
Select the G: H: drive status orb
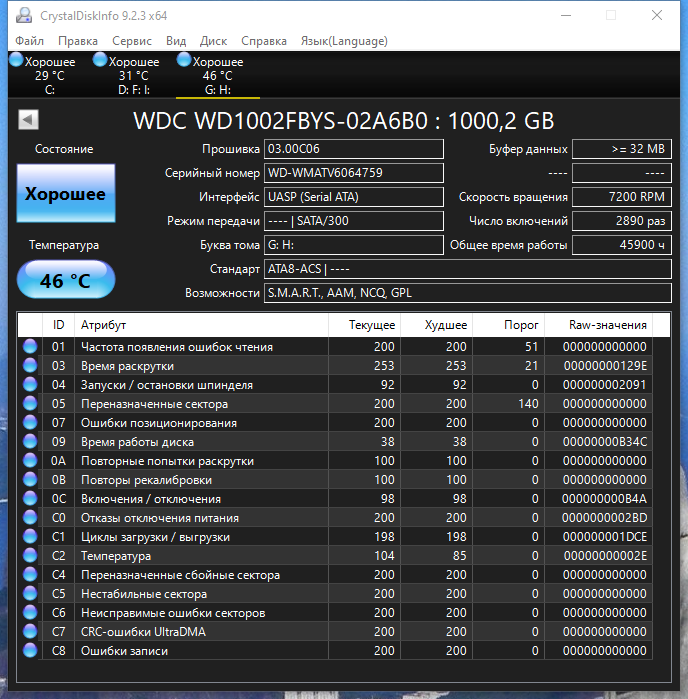click(184, 60)
